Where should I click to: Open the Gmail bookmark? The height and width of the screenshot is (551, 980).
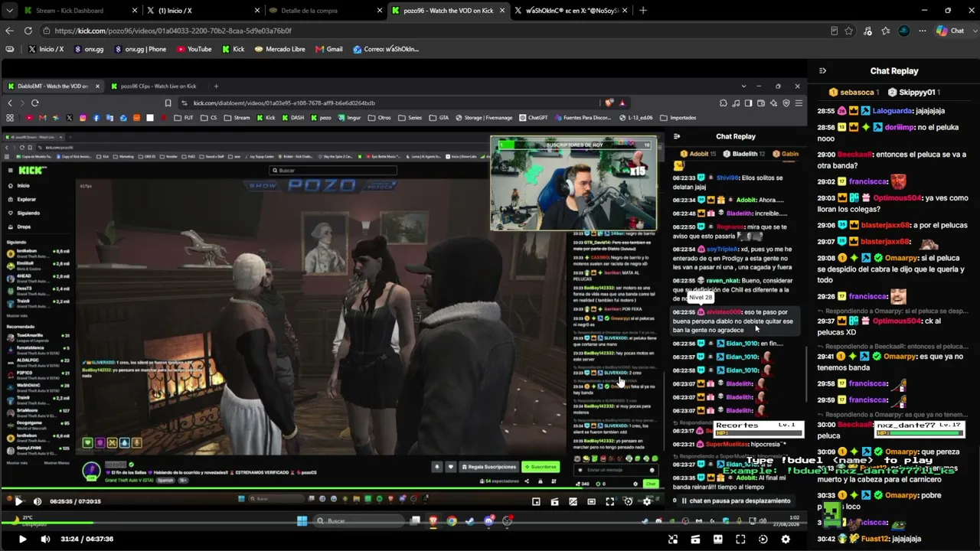click(329, 49)
